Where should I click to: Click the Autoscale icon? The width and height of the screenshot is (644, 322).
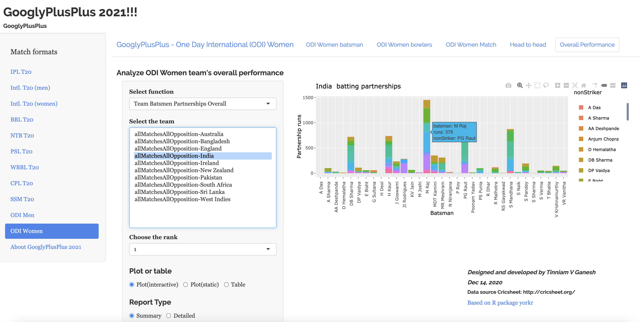click(575, 86)
